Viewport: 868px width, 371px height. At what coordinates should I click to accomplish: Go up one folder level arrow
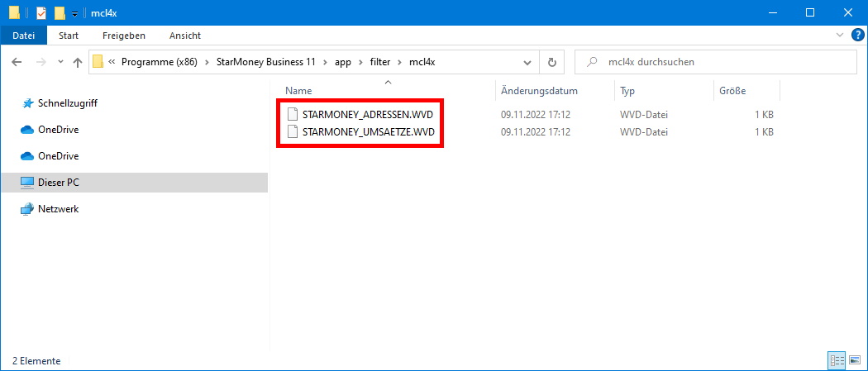[78, 63]
